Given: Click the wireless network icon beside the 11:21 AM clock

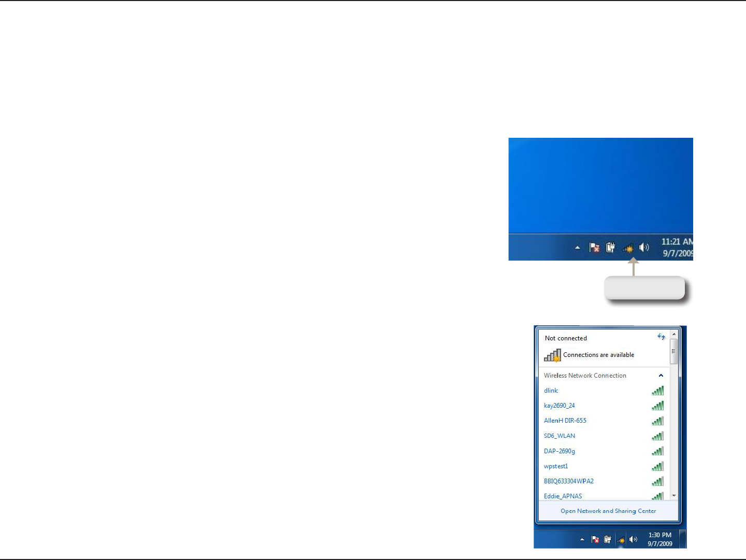Looking at the screenshot, I should coord(628,248).
